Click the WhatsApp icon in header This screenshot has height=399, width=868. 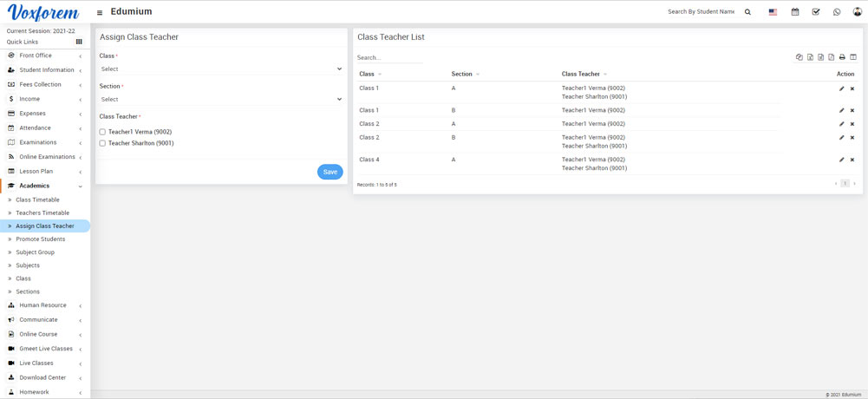click(837, 12)
